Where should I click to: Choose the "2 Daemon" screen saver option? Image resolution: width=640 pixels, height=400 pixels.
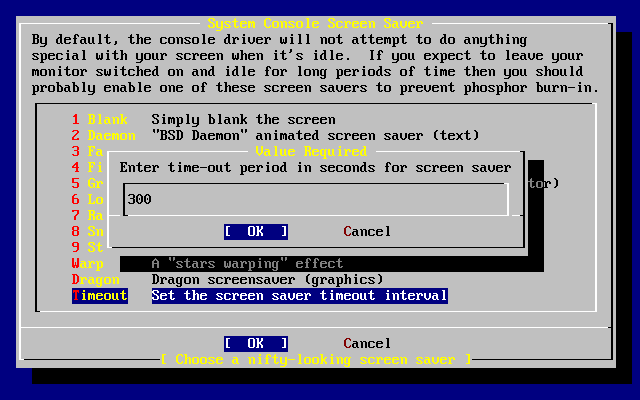coord(103,136)
